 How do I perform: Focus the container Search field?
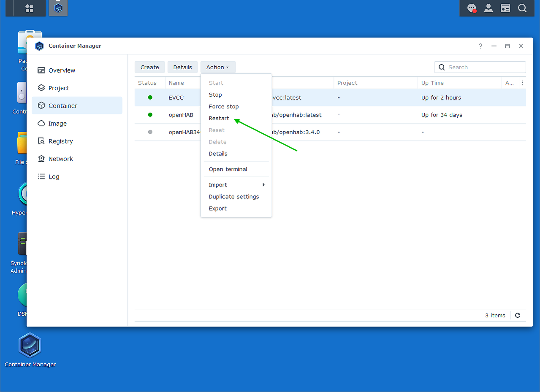click(480, 67)
